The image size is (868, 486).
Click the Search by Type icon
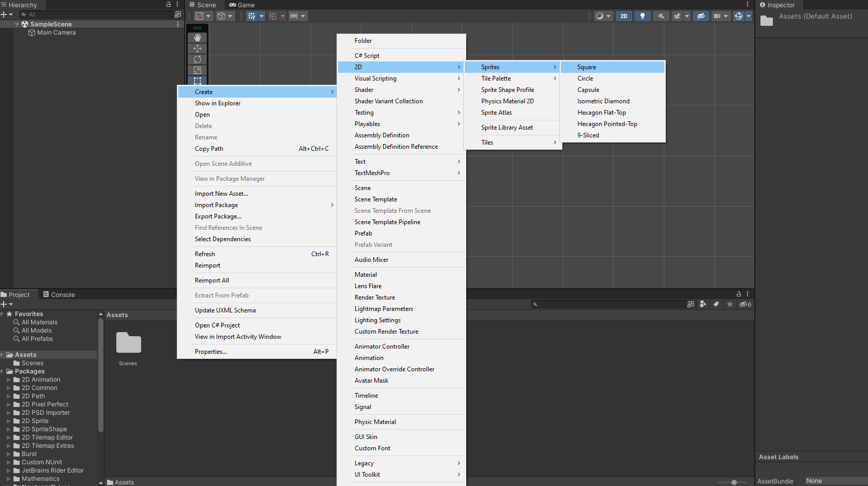(x=703, y=304)
